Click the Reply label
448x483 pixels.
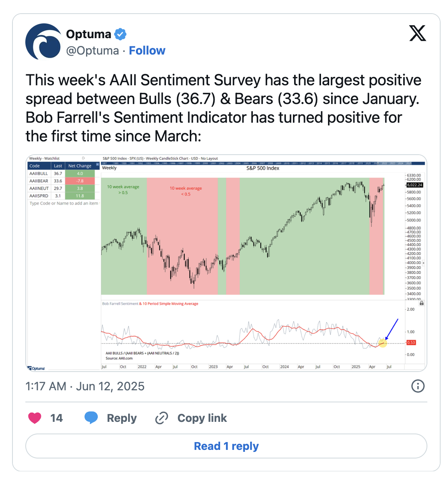pyautogui.click(x=122, y=418)
